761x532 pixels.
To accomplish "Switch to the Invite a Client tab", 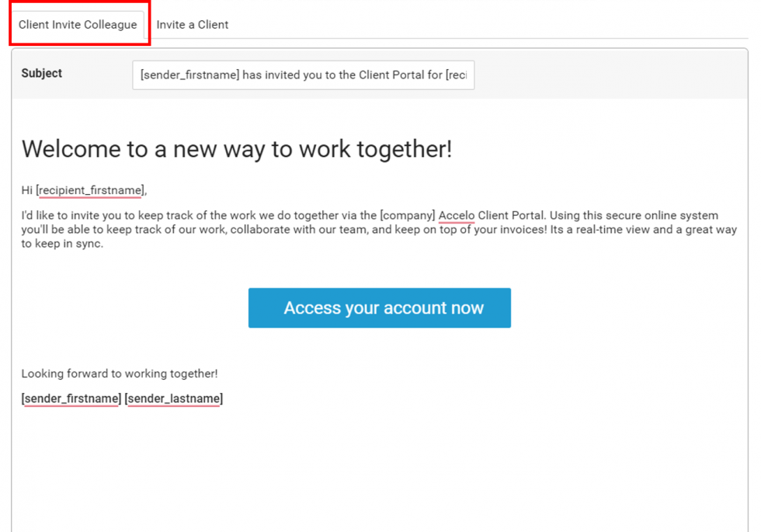I will 192,24.
